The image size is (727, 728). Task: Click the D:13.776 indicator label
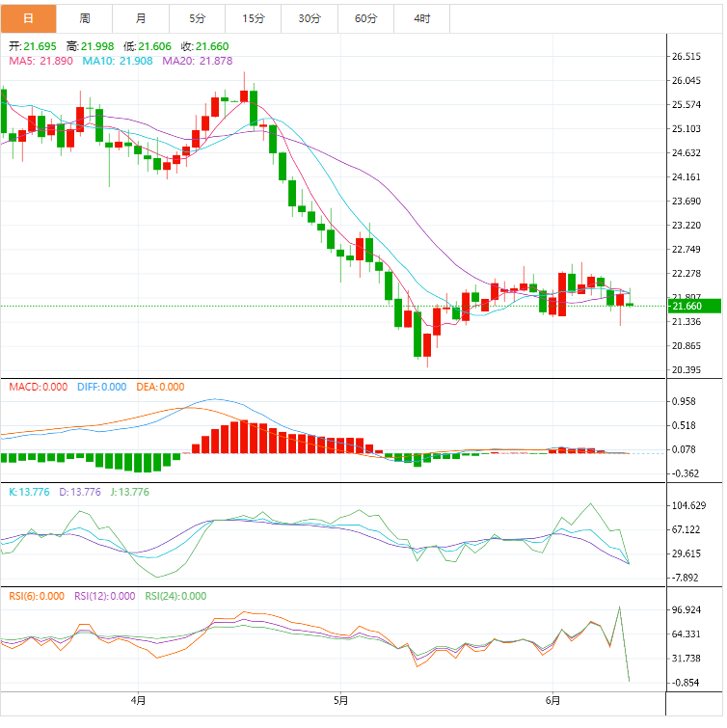pos(80,492)
